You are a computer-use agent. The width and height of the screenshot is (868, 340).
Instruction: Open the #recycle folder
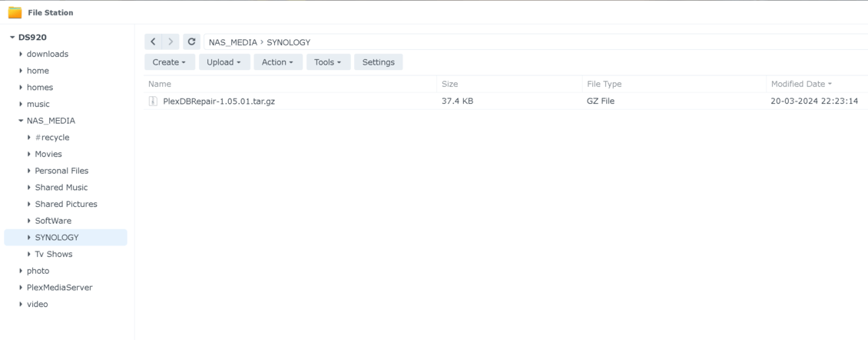click(52, 137)
